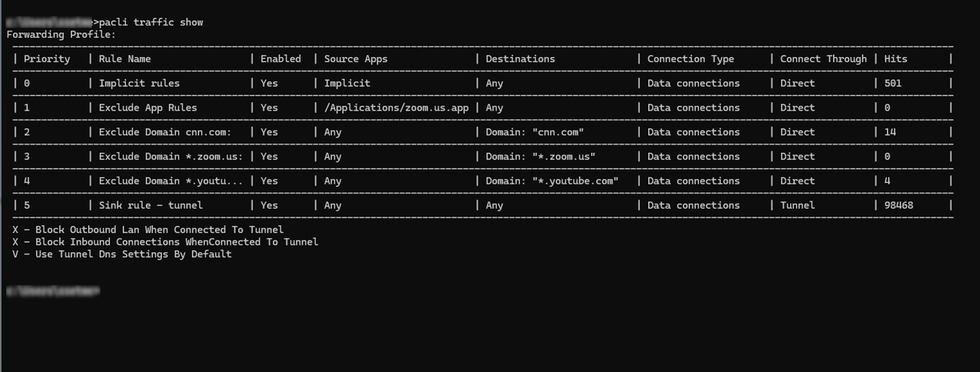This screenshot has width=980, height=372.
Task: Click the "Tunnel" value under Connect Through
Action: [x=797, y=206]
